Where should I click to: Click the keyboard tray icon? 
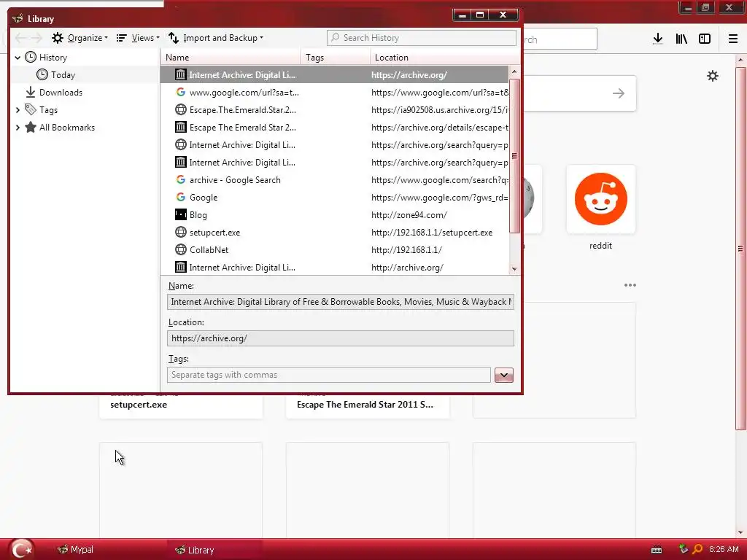pos(657,550)
